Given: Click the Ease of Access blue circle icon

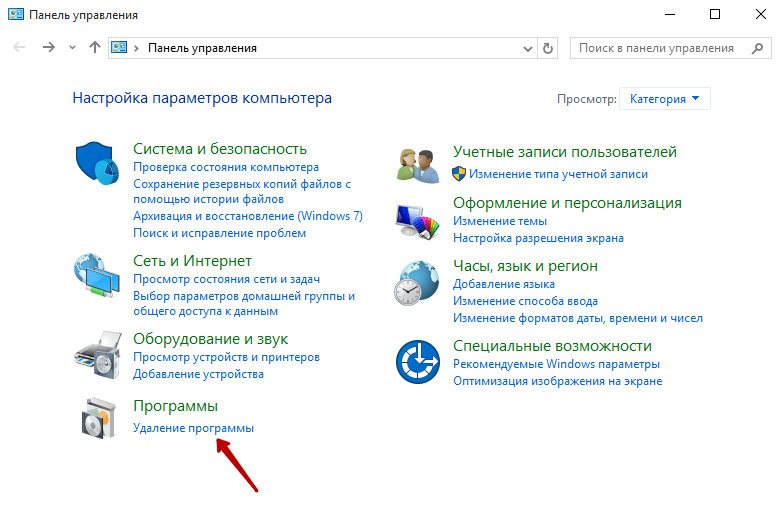Looking at the screenshot, I should coord(418,362).
